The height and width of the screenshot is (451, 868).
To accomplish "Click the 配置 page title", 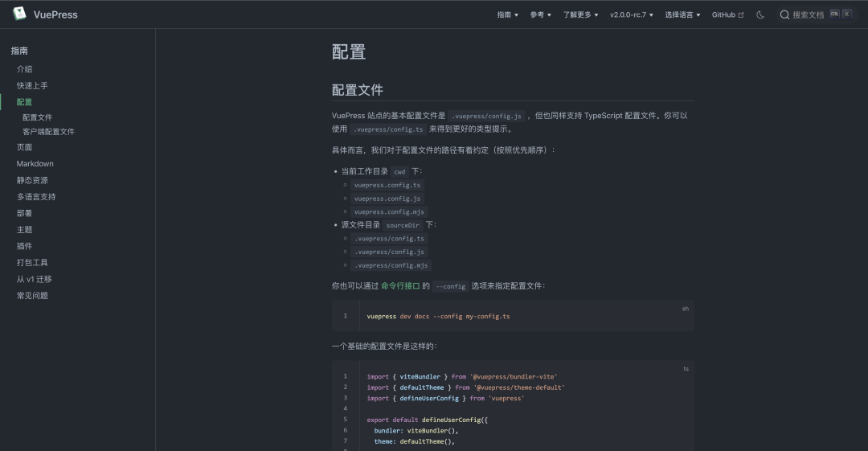I will (349, 52).
